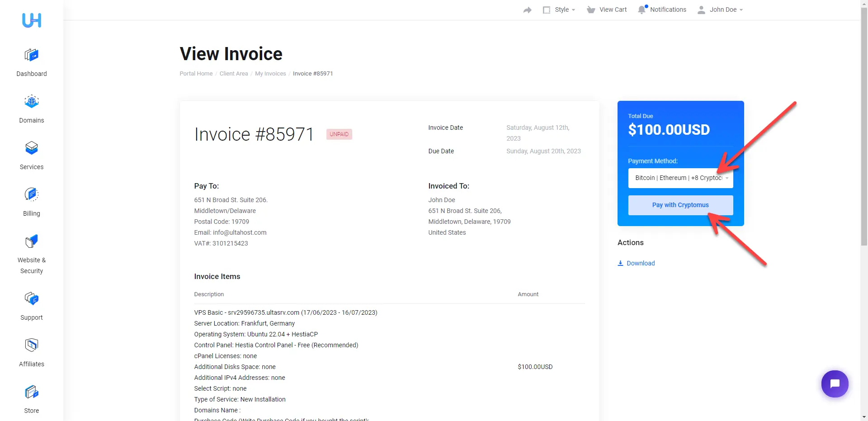The image size is (868, 421).
Task: Click the Invoice #85971 breadcrumb
Action: click(x=313, y=73)
